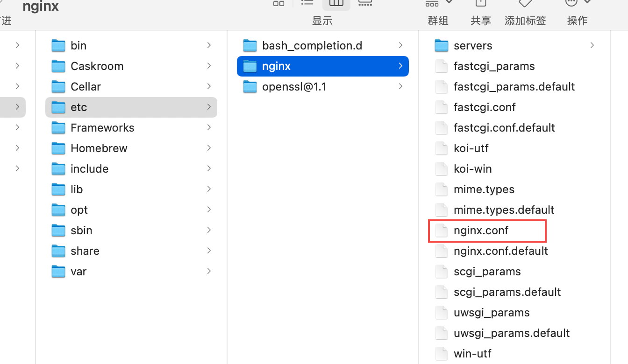The width and height of the screenshot is (628, 364).
Task: Click the 共享 toolbar label
Action: pos(481,21)
